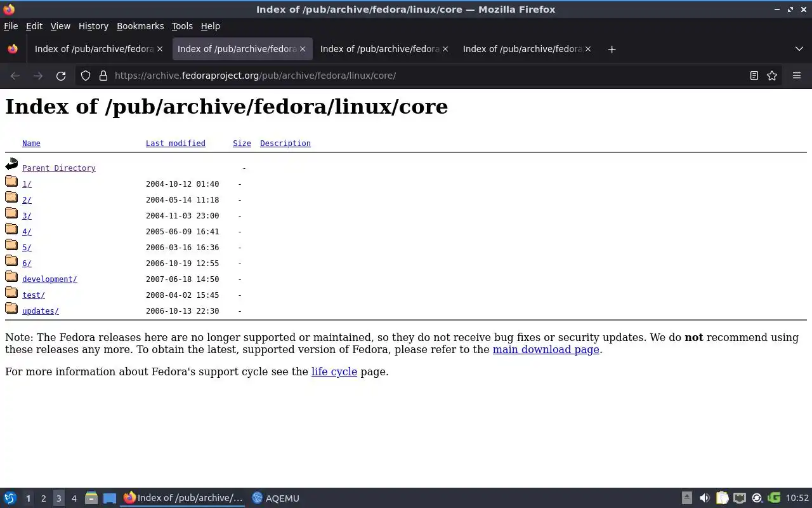Click the network tray icon

coord(740,498)
